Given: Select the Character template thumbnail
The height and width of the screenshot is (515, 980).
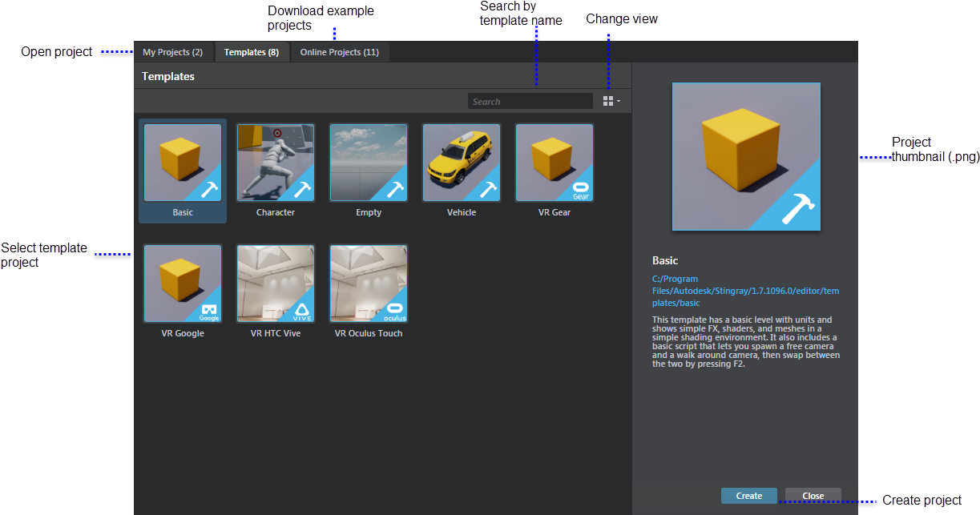Looking at the screenshot, I should point(276,163).
